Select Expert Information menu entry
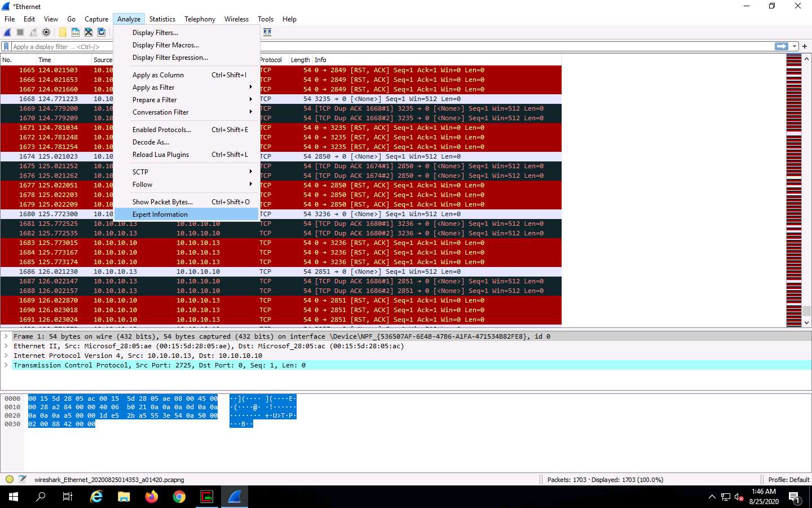The height and width of the screenshot is (508, 812). click(186, 214)
